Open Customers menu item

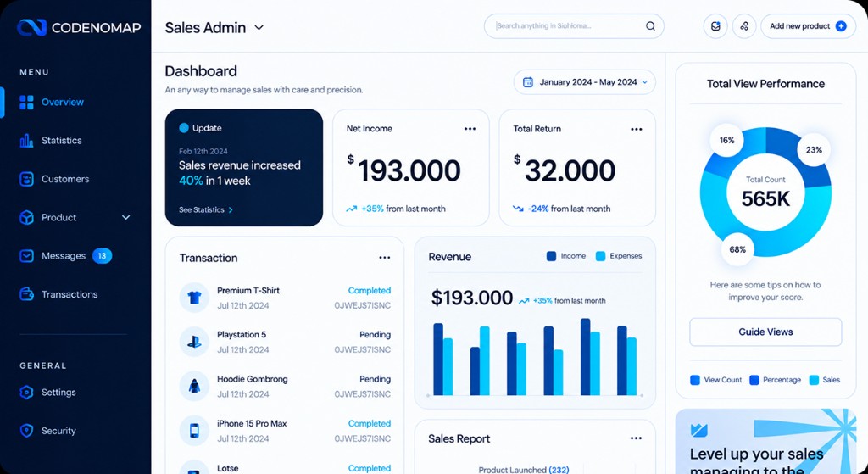click(65, 179)
